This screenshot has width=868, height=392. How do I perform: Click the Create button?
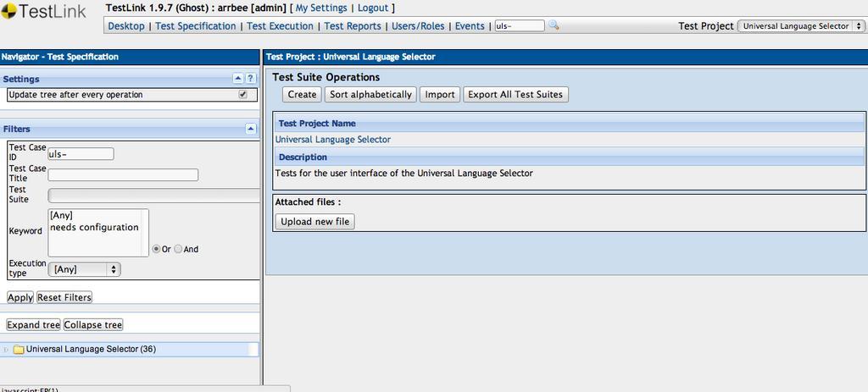[303, 95]
